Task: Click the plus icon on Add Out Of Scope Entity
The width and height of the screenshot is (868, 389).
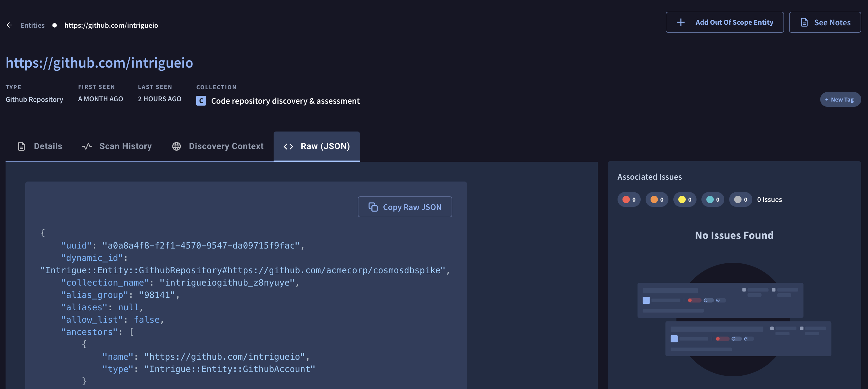Action: (681, 22)
